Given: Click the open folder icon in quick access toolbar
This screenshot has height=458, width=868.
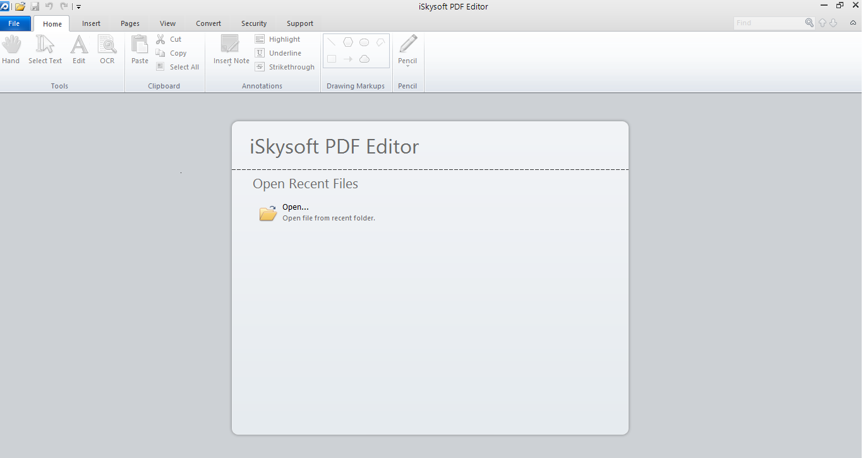Looking at the screenshot, I should pyautogui.click(x=20, y=6).
